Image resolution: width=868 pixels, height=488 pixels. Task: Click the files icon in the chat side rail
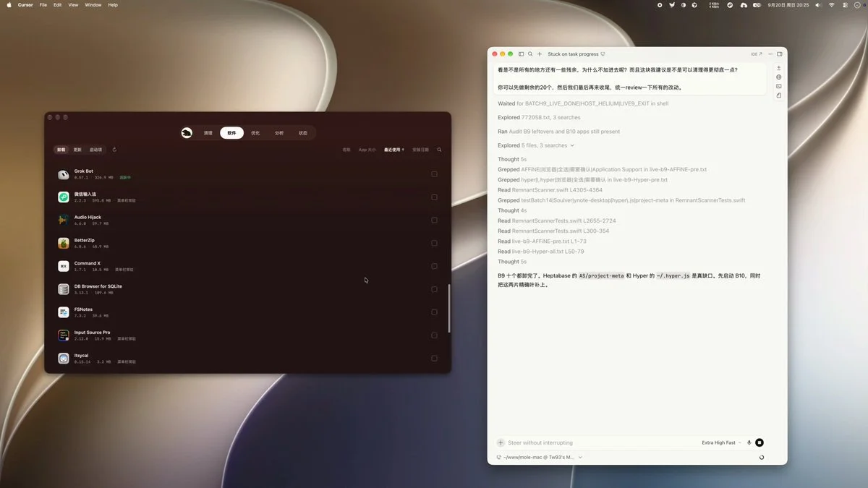(x=779, y=95)
